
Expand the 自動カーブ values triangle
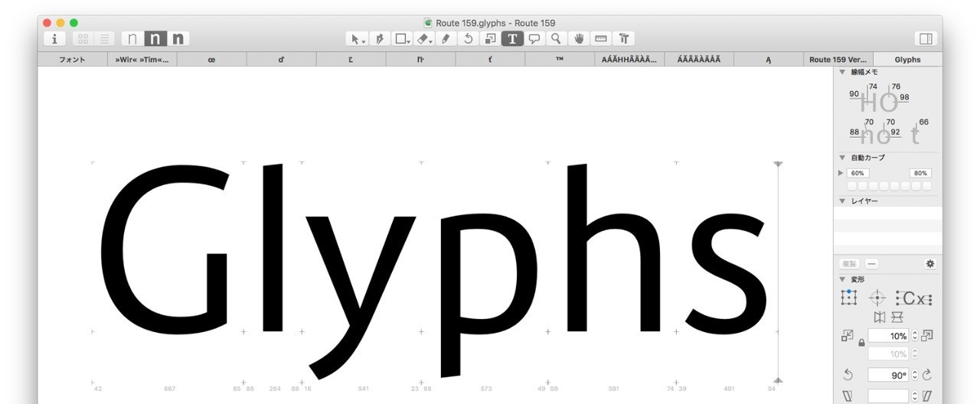click(x=841, y=173)
